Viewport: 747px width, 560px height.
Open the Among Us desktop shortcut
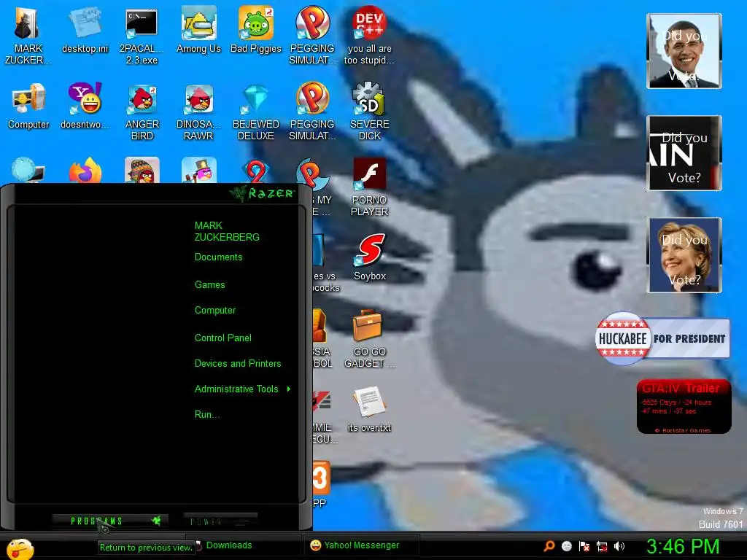198,29
